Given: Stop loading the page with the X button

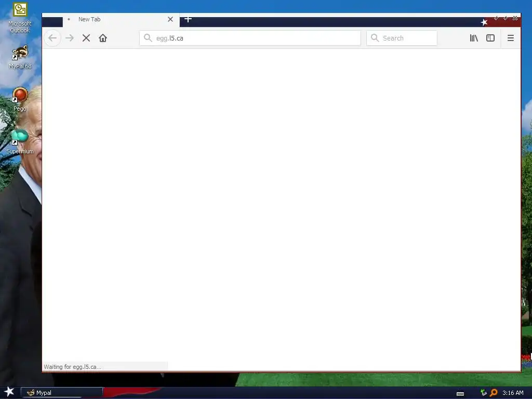Looking at the screenshot, I should (x=86, y=38).
